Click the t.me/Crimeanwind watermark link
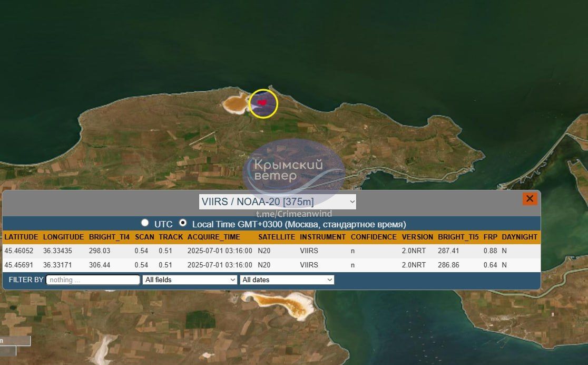Screen dimensions: 588x365 (294, 214)
